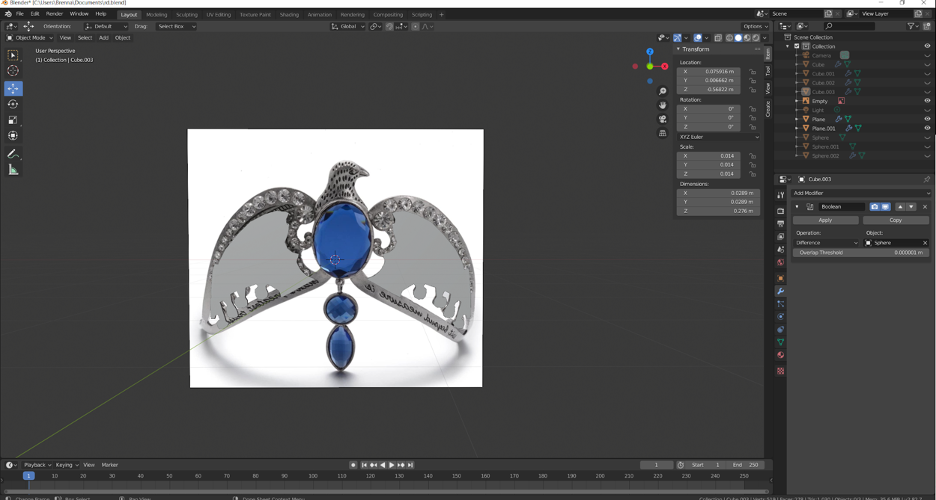Screen dimensions: 936x500
Task: Select the Rotate tool
Action: [13, 104]
